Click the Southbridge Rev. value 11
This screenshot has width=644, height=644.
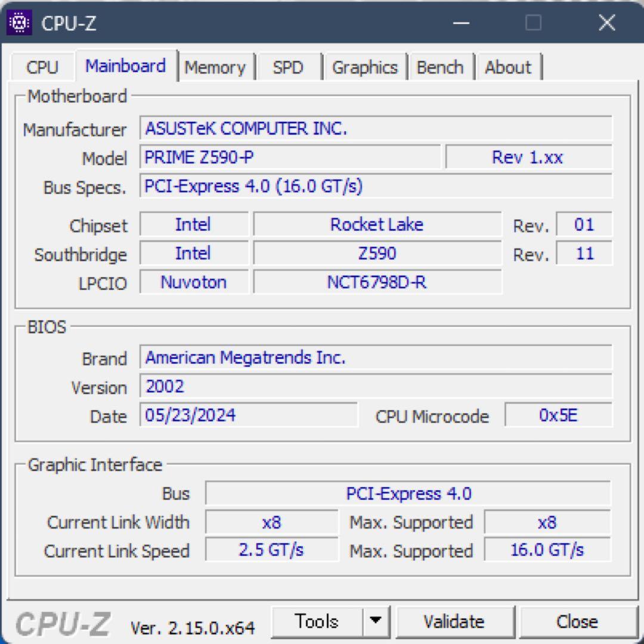pos(584,253)
